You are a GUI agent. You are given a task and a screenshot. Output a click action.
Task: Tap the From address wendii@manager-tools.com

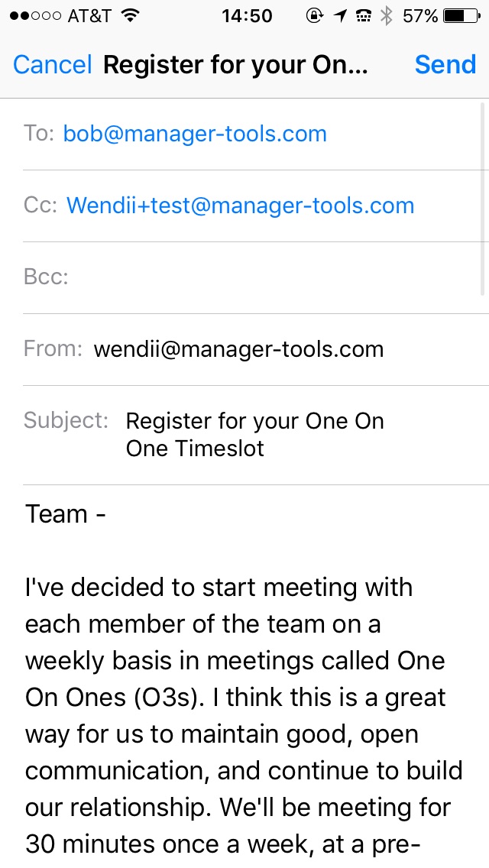click(x=238, y=349)
